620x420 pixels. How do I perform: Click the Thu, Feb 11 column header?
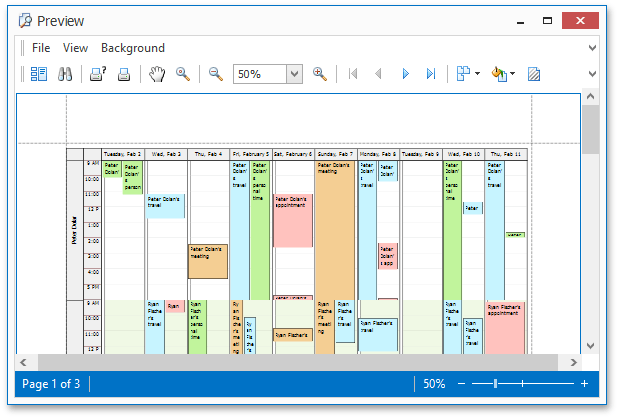[x=506, y=154]
